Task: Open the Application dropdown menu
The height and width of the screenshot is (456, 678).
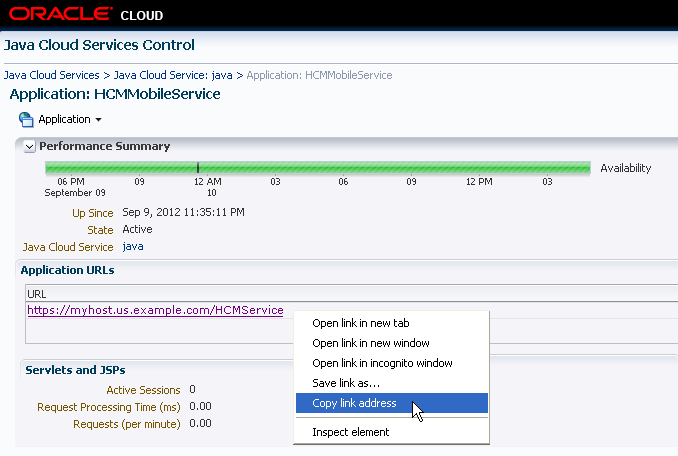Action: click(x=70, y=119)
